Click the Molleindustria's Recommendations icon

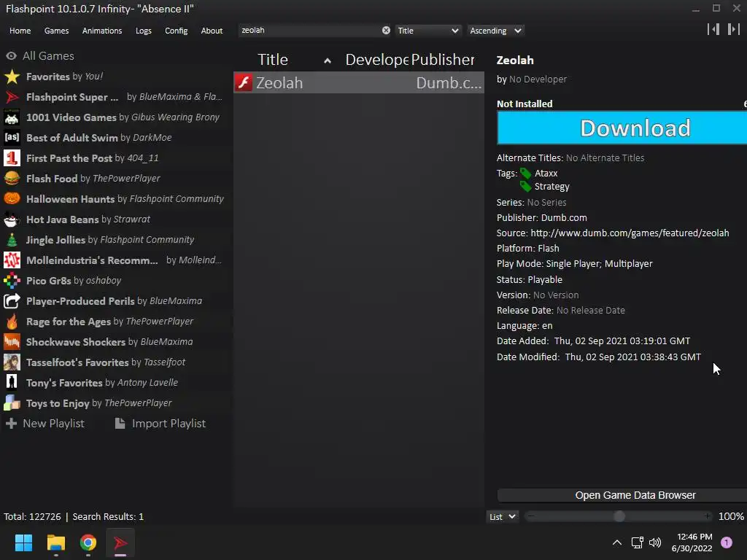click(x=12, y=260)
